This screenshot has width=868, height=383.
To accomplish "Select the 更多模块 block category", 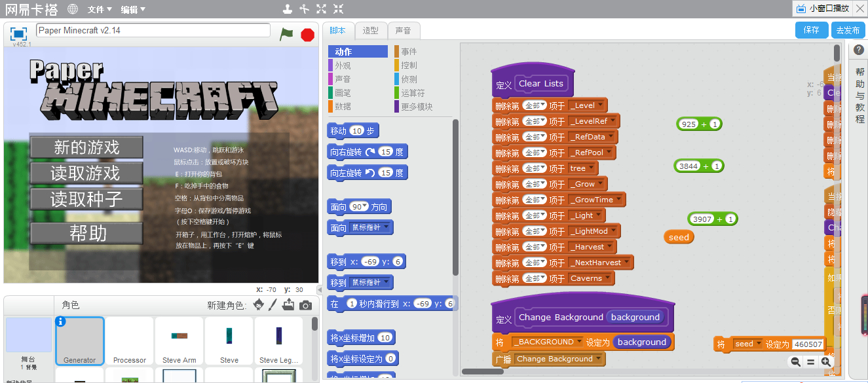I will [x=423, y=106].
